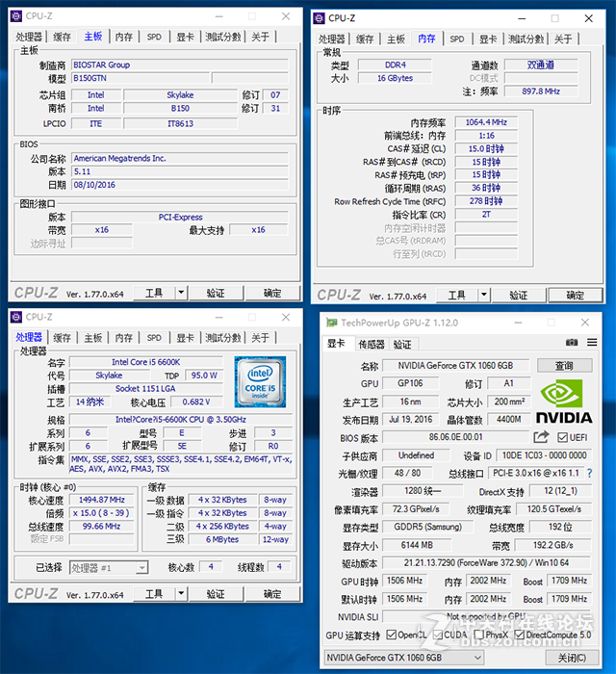The image size is (616, 674).
Task: Toggle the UEFI checkbox in GPU-Z
Action: pos(562,437)
